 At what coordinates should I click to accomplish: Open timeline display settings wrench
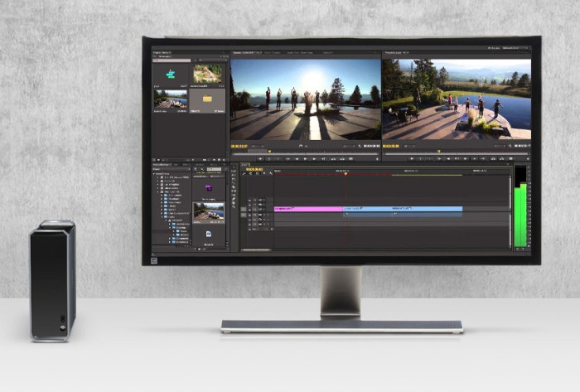pos(271,173)
